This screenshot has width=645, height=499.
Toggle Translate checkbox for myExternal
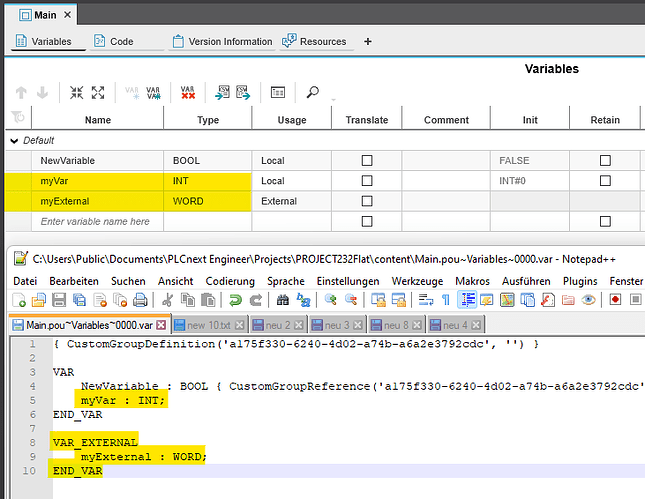367,201
